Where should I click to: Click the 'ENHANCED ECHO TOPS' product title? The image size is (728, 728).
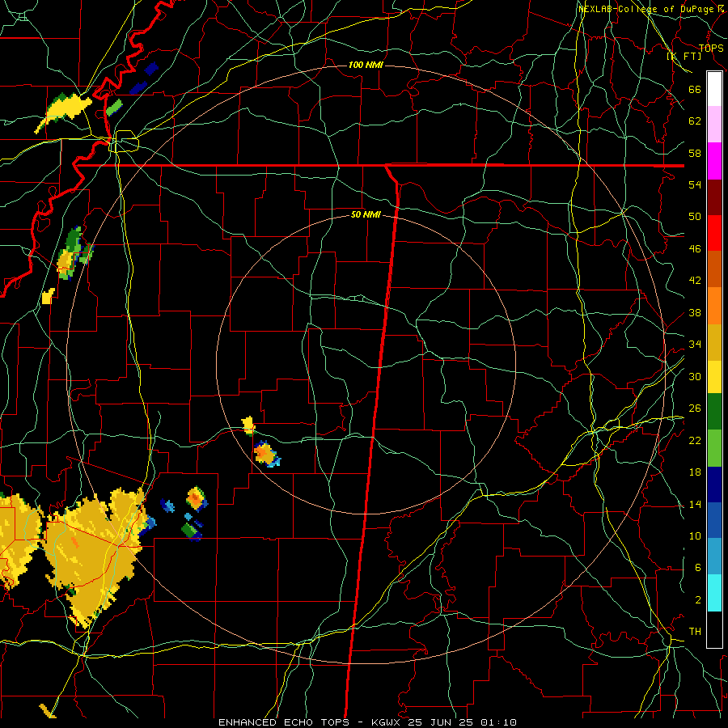[287, 722]
